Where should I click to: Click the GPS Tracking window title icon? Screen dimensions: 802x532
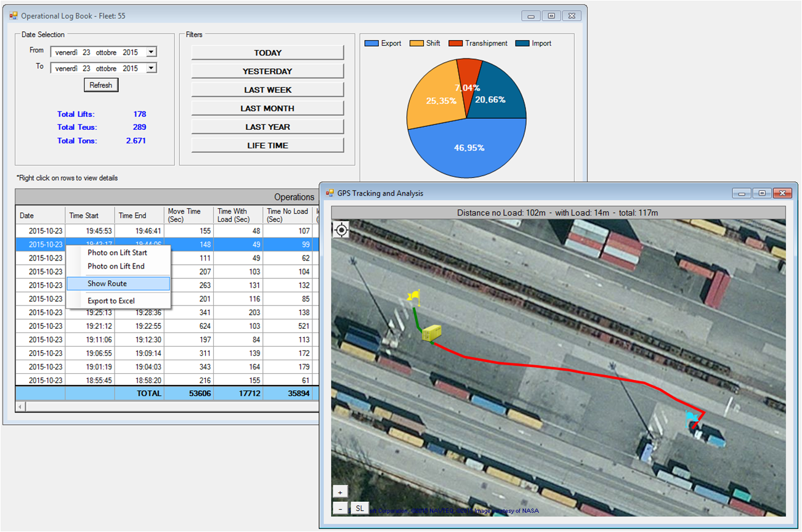pos(330,193)
